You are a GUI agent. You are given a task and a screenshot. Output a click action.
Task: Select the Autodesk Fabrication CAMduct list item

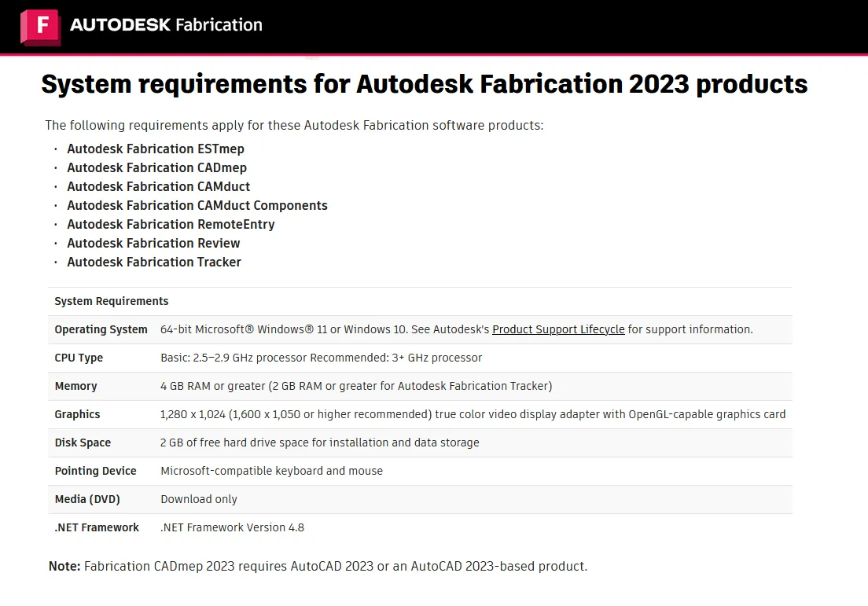(x=158, y=186)
